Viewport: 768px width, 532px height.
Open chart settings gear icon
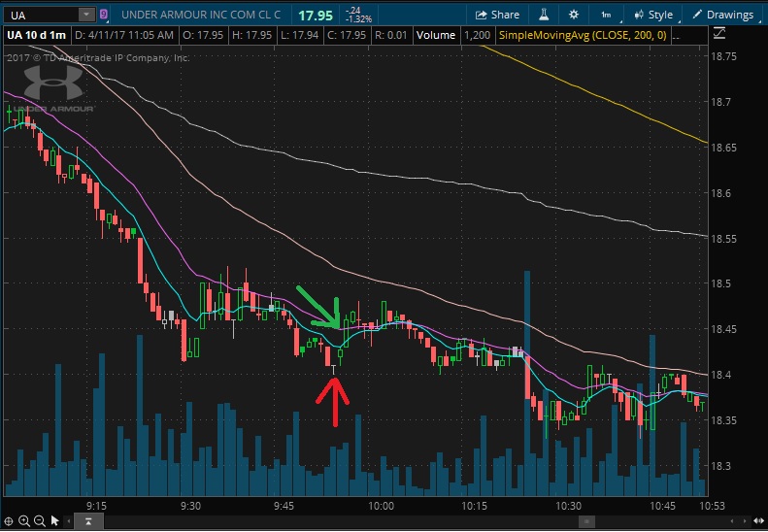[574, 15]
